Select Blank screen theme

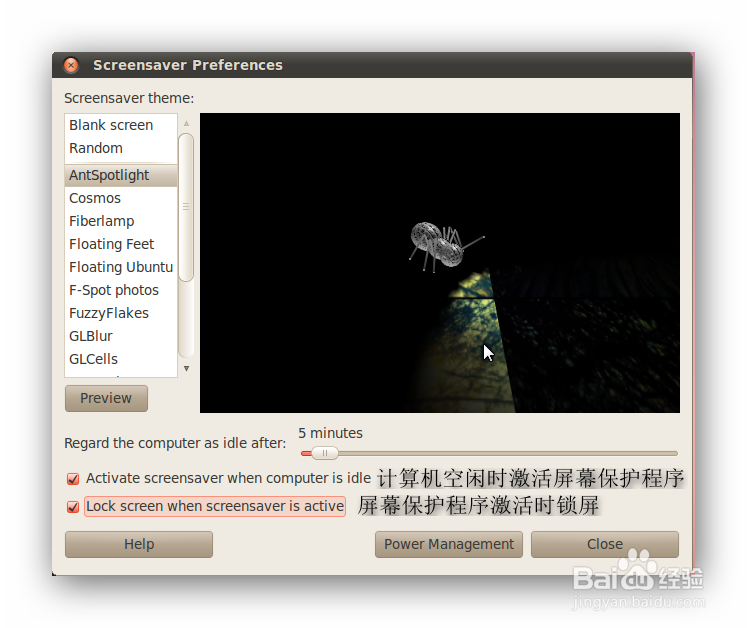tap(121, 125)
